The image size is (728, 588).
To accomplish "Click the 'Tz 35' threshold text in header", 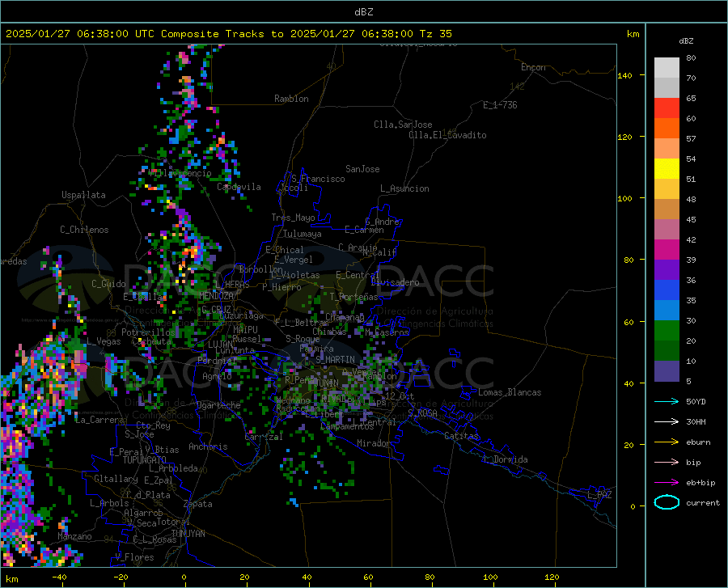I will pyautogui.click(x=435, y=34).
